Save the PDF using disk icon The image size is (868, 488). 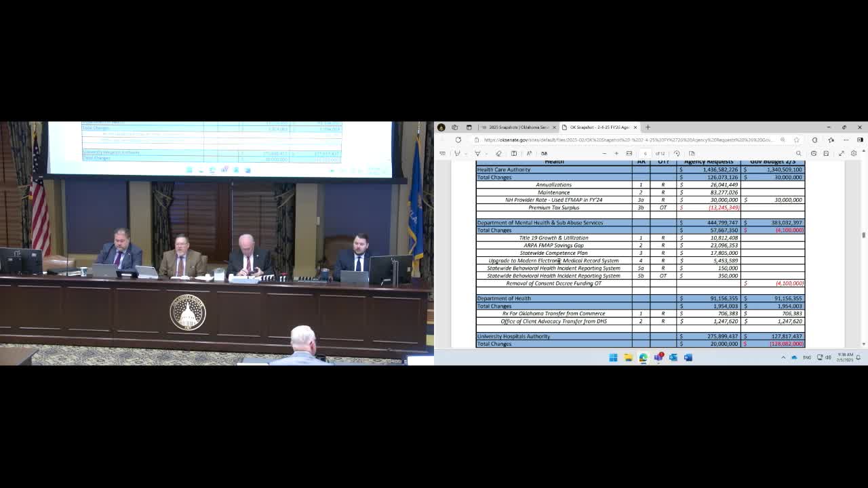tap(826, 153)
